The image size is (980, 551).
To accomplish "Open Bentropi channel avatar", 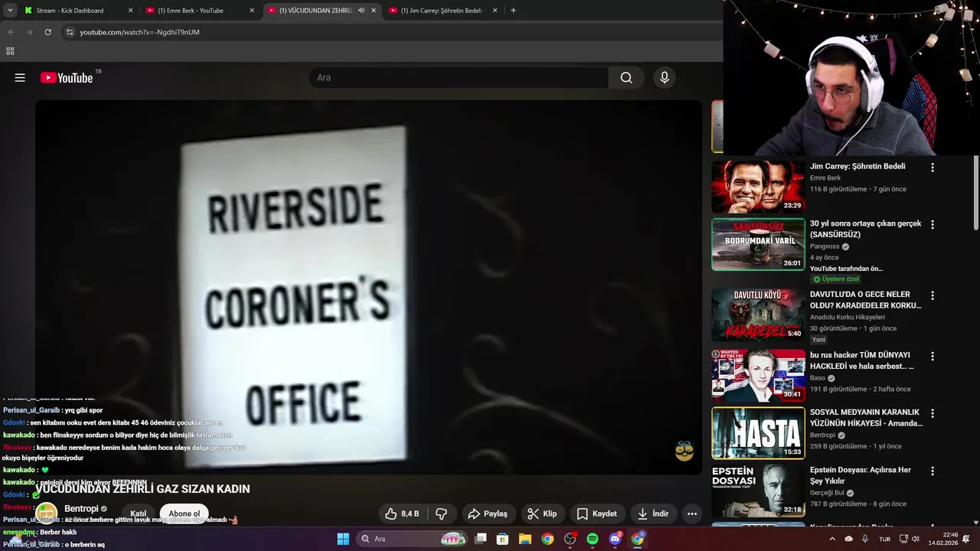I will (x=47, y=513).
